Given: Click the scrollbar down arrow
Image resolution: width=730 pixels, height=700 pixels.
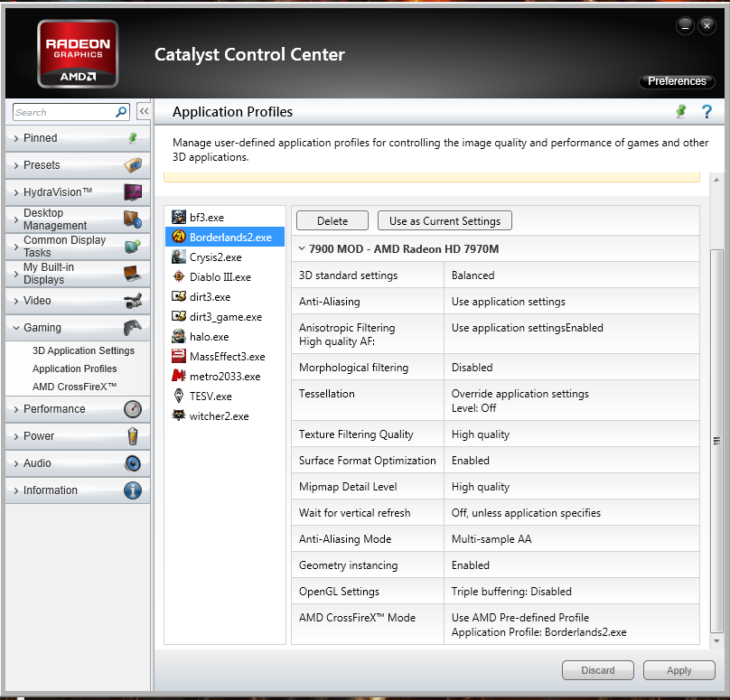Looking at the screenshot, I should [x=716, y=641].
